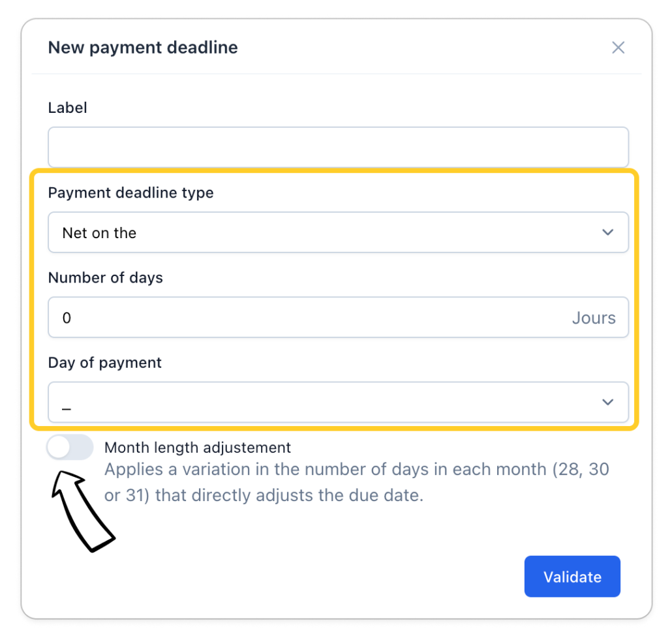Expand the Day of payment chevron arrow
Viewport: 672px width, 640px height.
[607, 402]
